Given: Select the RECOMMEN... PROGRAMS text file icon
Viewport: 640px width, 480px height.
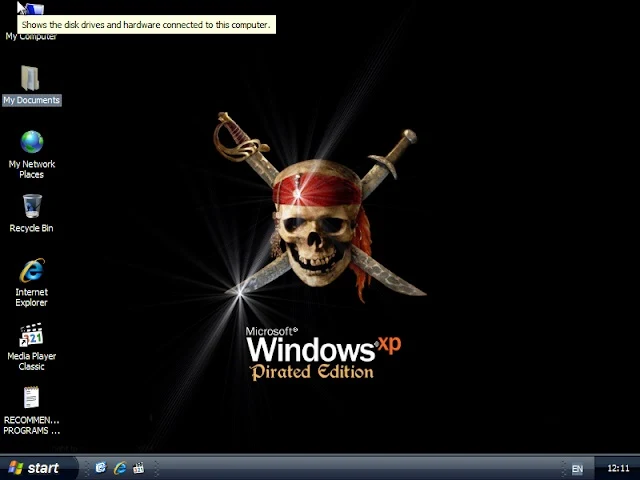Looking at the screenshot, I should pos(31,398).
